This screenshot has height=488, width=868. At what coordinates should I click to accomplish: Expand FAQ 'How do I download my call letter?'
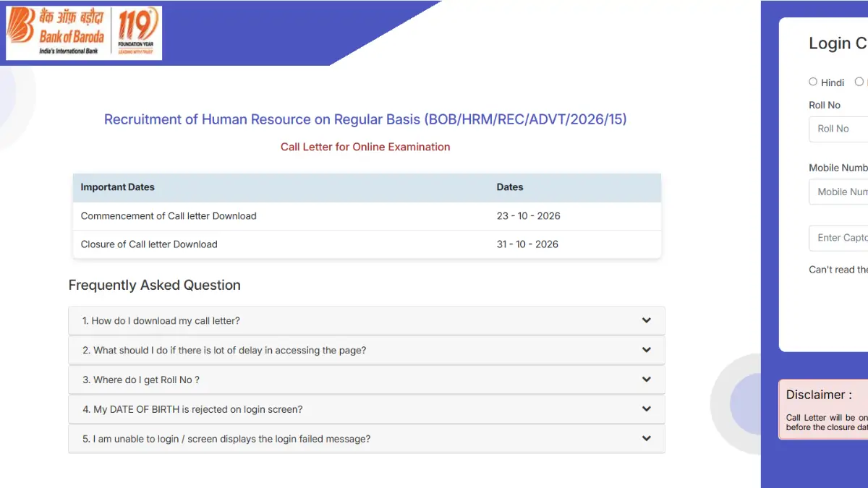367,320
